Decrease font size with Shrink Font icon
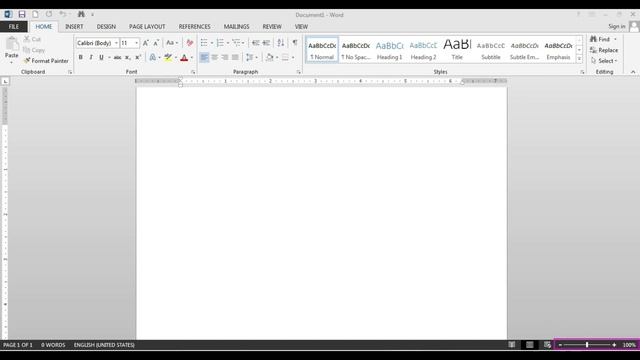Image resolution: width=640 pixels, height=360 pixels. (156, 43)
